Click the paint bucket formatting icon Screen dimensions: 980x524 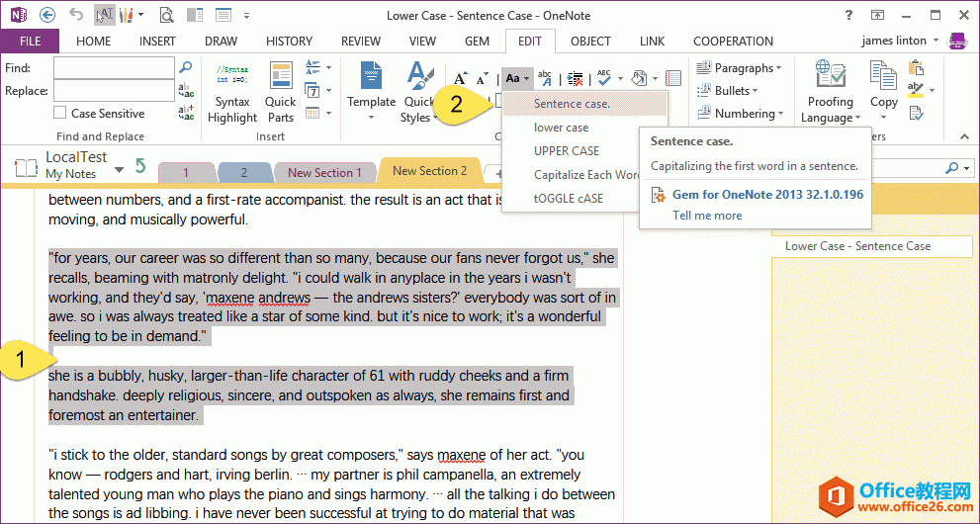pyautogui.click(x=639, y=78)
